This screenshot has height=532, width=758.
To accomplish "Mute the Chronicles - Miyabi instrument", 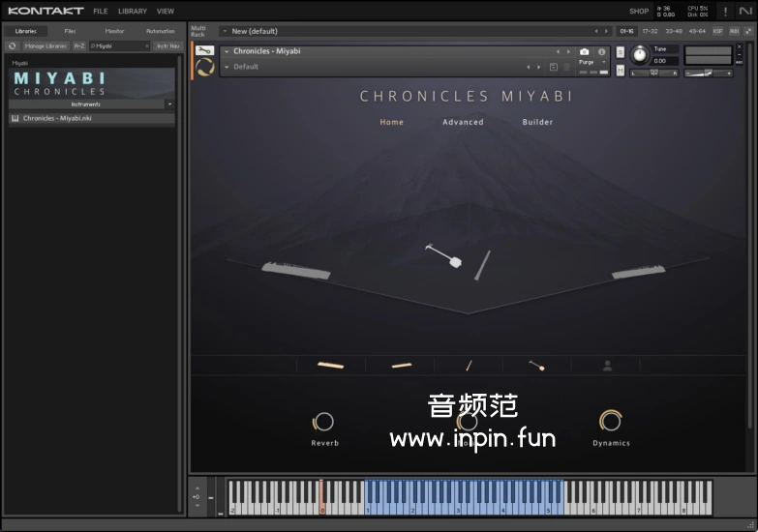I will [621, 71].
